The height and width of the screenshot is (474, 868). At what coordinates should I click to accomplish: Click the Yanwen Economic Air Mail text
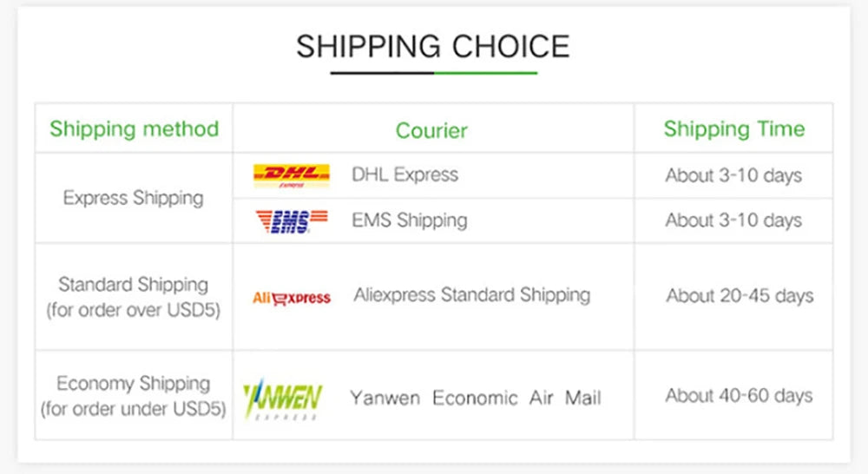point(475,398)
